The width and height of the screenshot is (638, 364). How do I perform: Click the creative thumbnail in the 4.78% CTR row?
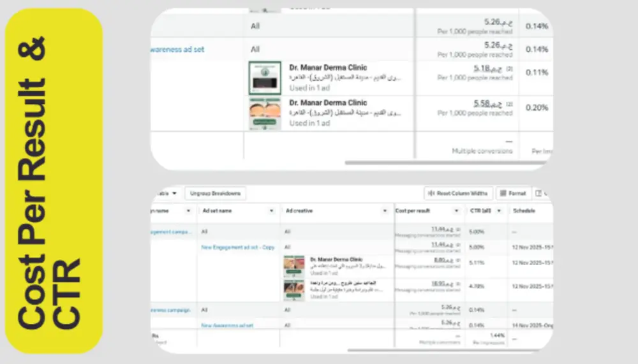[294, 290]
